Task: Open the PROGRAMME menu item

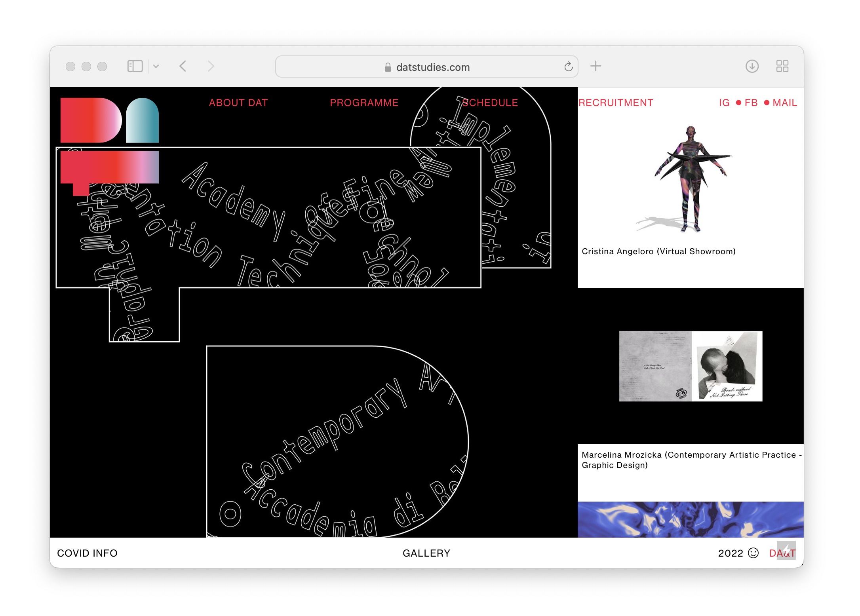Action: point(364,103)
